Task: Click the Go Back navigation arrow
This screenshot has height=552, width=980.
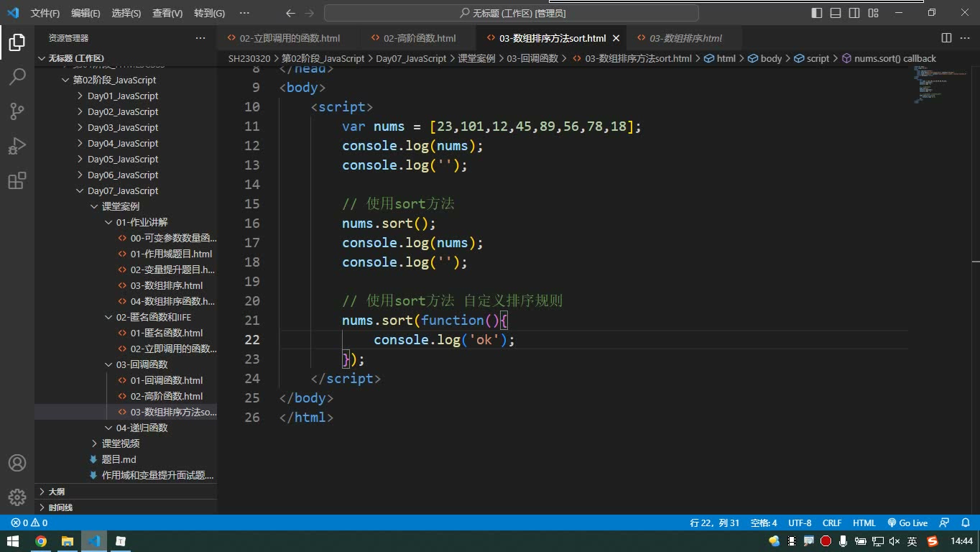Action: 290,13
